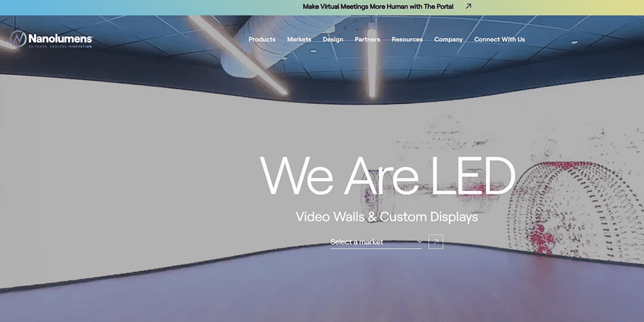644x322 pixels.
Task: Open the Company menu
Action: tap(448, 39)
